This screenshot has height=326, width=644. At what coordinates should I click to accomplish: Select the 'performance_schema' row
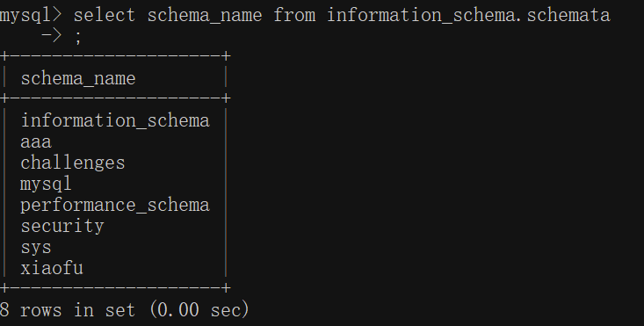115,206
